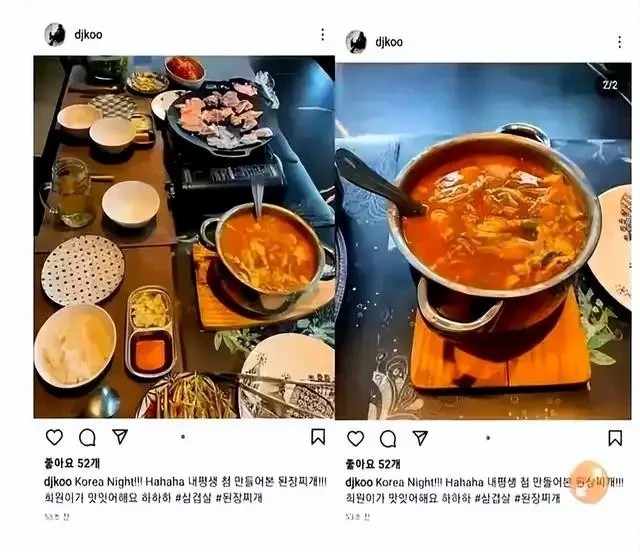This screenshot has width=640, height=552.
Task: Tap the orange floating circle button
Action: [x=588, y=482]
